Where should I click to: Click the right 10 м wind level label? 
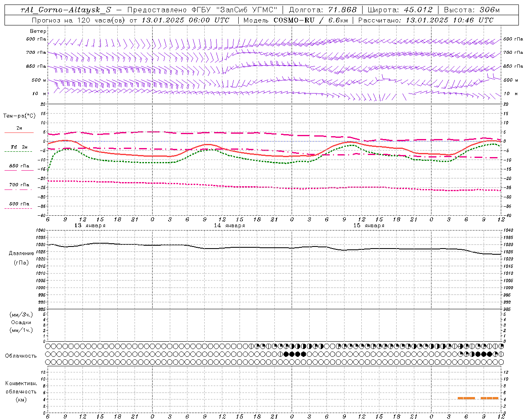click(510, 94)
